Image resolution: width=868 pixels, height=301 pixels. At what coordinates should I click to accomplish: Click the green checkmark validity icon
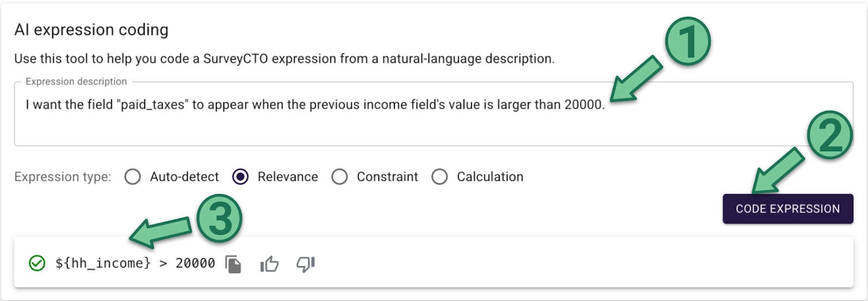pos(37,264)
